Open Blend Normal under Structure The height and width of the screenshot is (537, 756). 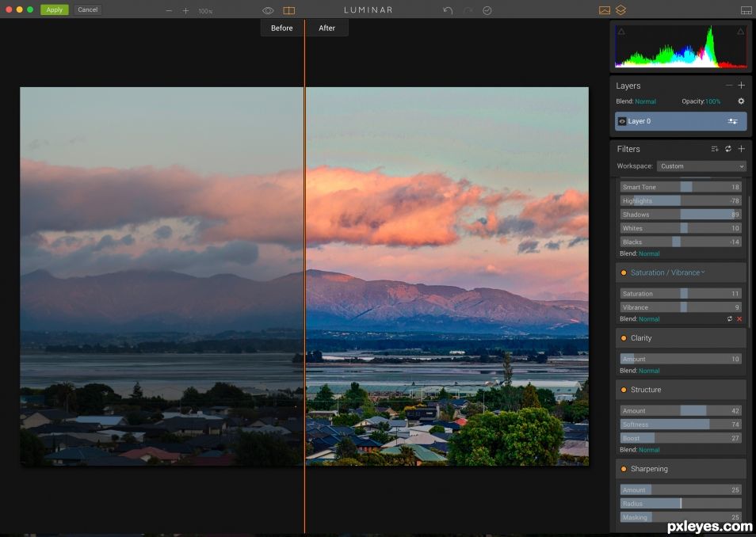coord(649,450)
